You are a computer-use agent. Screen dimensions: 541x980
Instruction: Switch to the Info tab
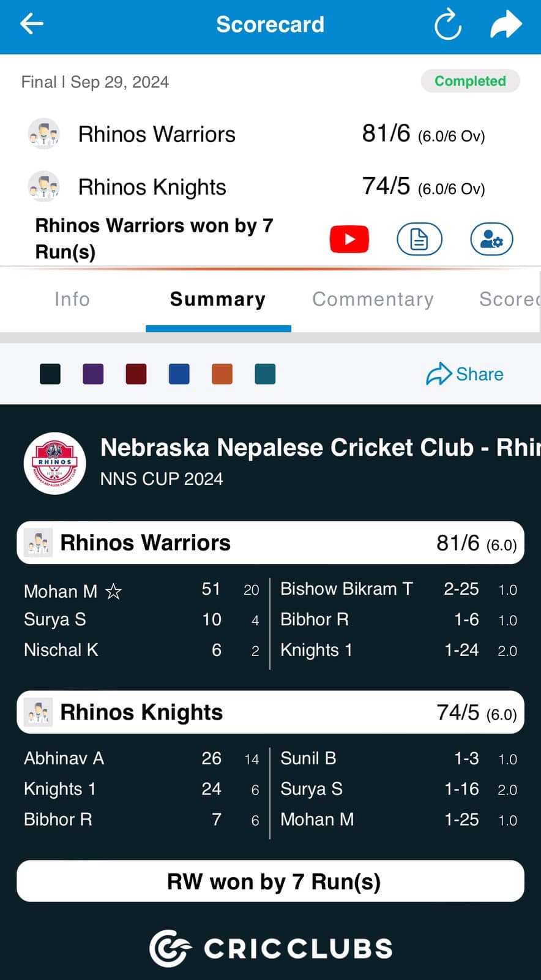(72, 299)
